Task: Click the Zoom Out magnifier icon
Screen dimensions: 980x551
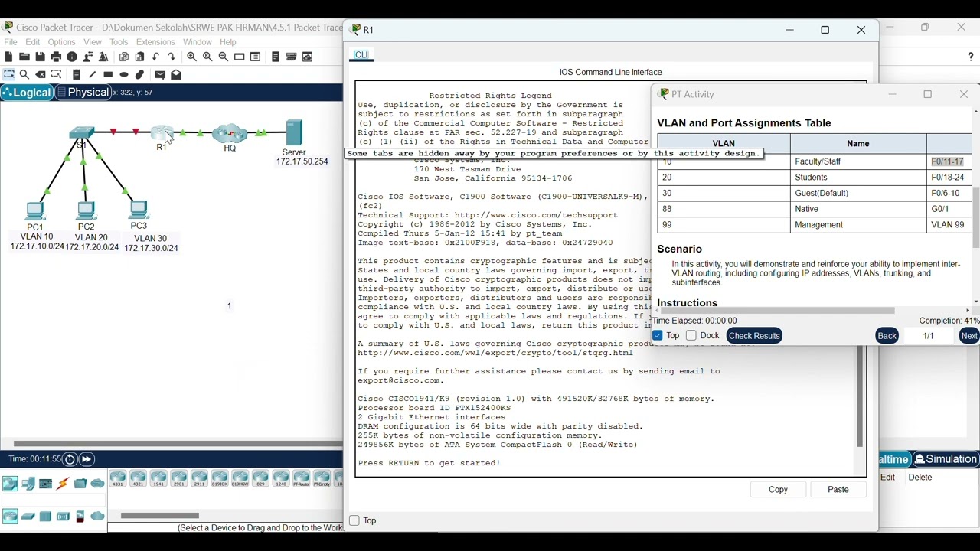Action: coord(224,57)
